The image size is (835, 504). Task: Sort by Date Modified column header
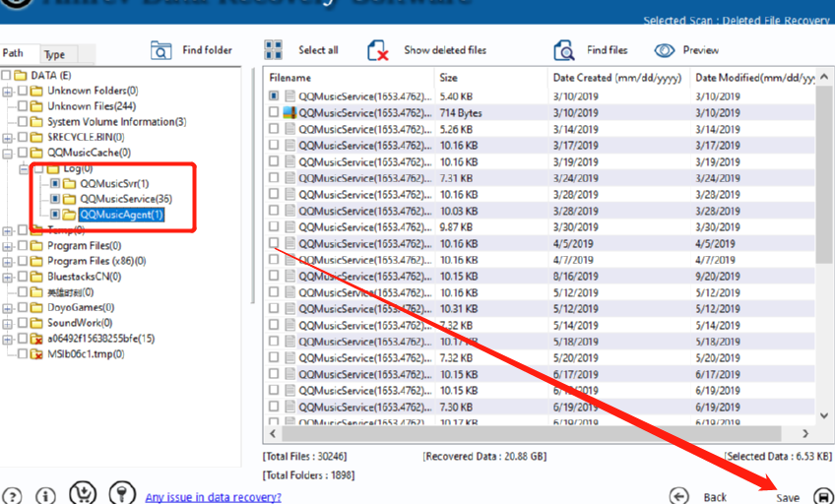[x=753, y=78]
